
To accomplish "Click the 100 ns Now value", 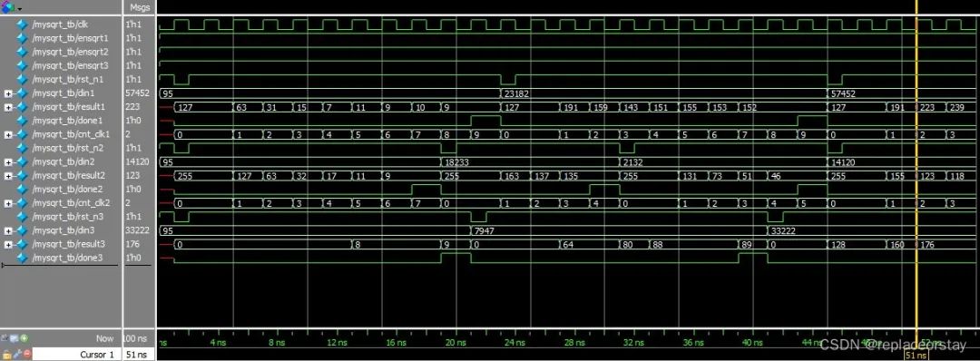I will click(136, 338).
